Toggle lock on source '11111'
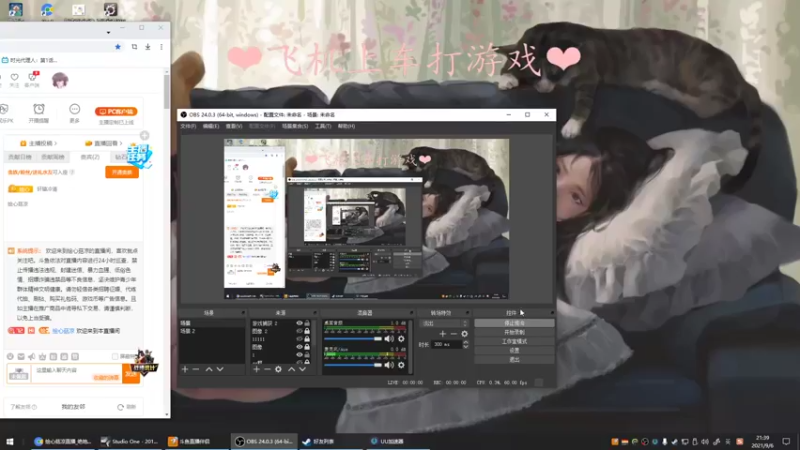 click(307, 339)
